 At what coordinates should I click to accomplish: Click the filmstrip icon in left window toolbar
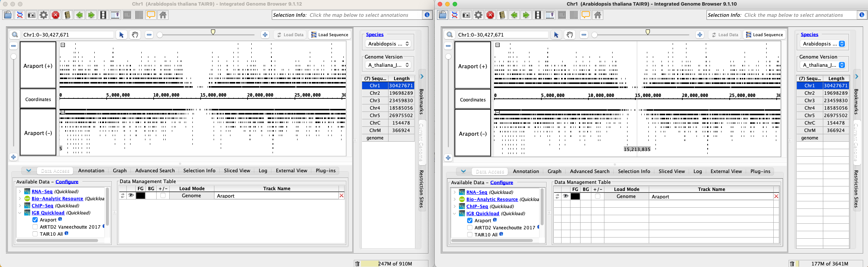(103, 15)
